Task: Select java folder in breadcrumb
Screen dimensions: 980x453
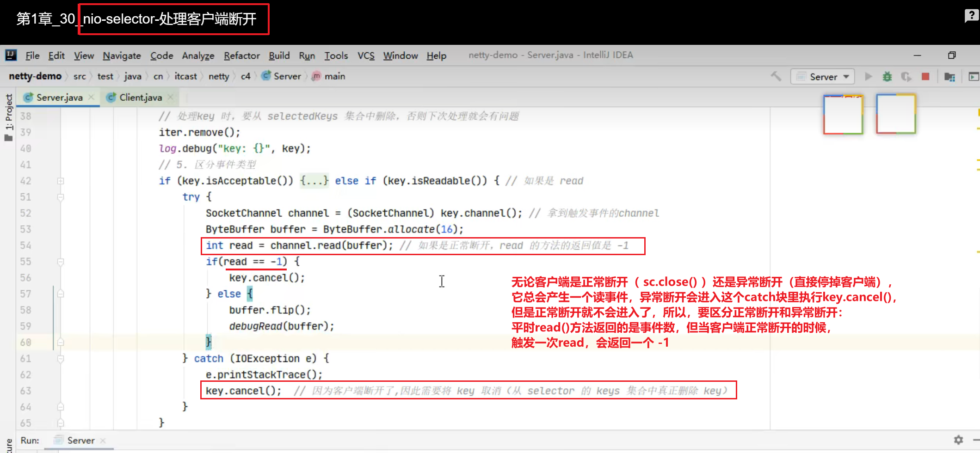Action: pyautogui.click(x=133, y=76)
